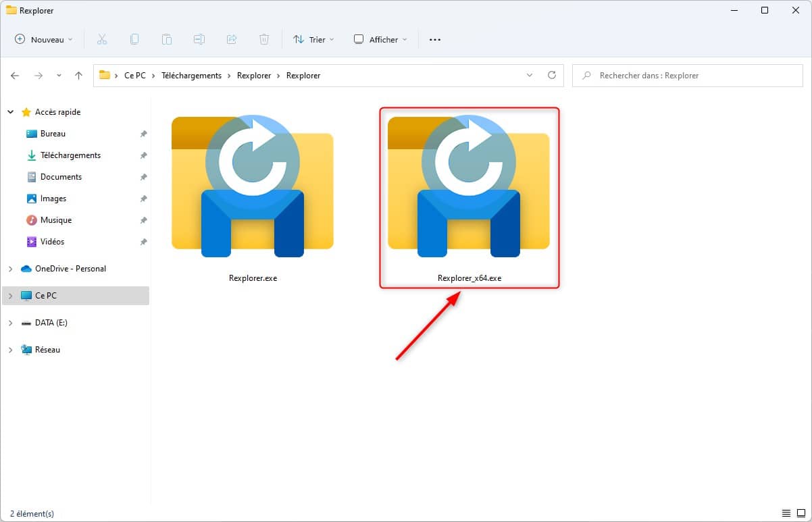812x522 pixels.
Task: Go forward with the right arrow
Action: [x=39, y=76]
